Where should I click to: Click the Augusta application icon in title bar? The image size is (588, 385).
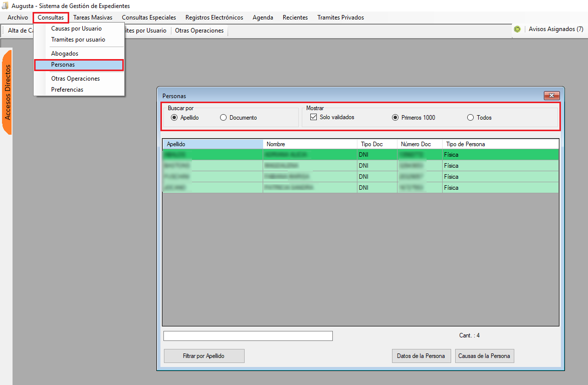point(6,6)
